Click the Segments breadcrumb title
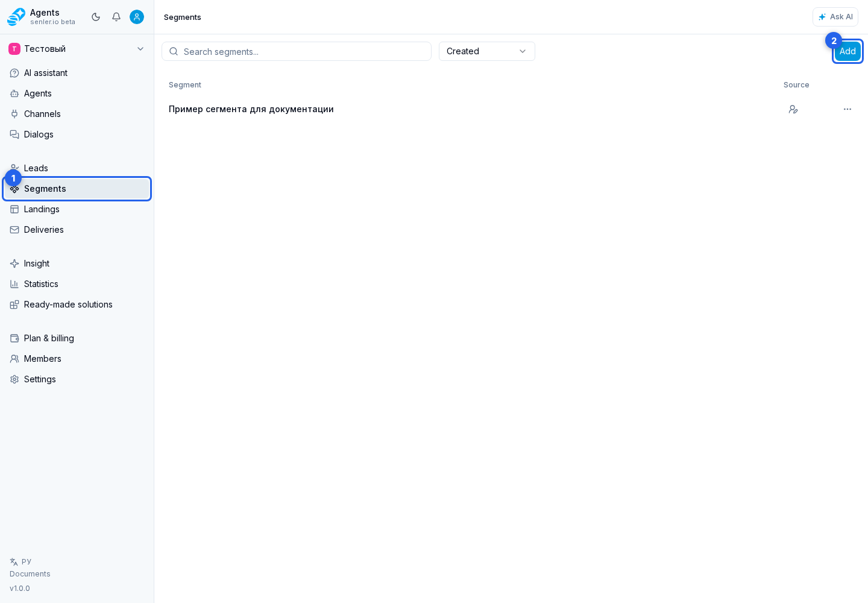 (x=183, y=17)
